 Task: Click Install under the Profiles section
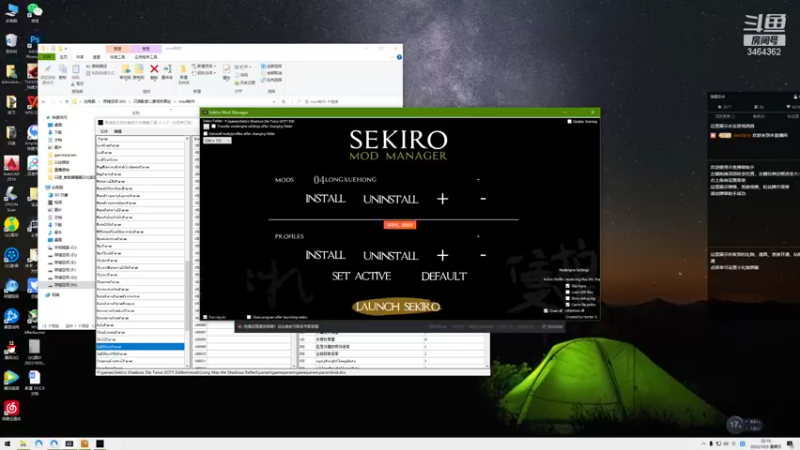pyautogui.click(x=325, y=255)
